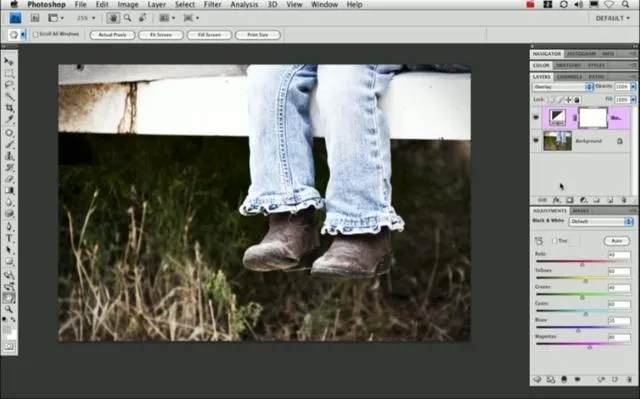
Task: Open the blend mode Overlay dropdown
Action: [x=562, y=87]
